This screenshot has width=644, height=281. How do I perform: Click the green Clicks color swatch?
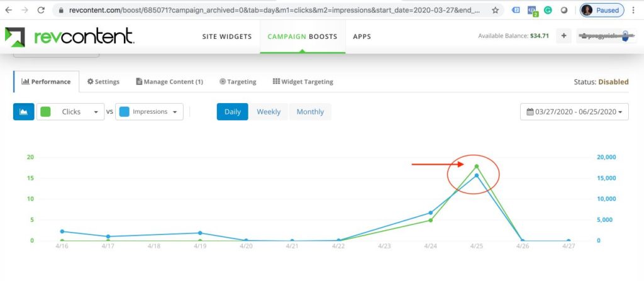45,112
